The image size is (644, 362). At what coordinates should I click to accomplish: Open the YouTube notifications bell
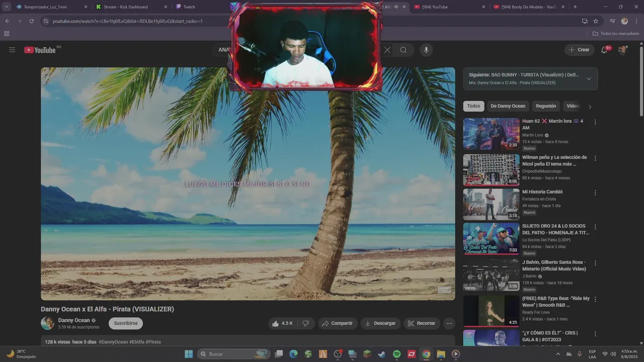click(x=604, y=50)
